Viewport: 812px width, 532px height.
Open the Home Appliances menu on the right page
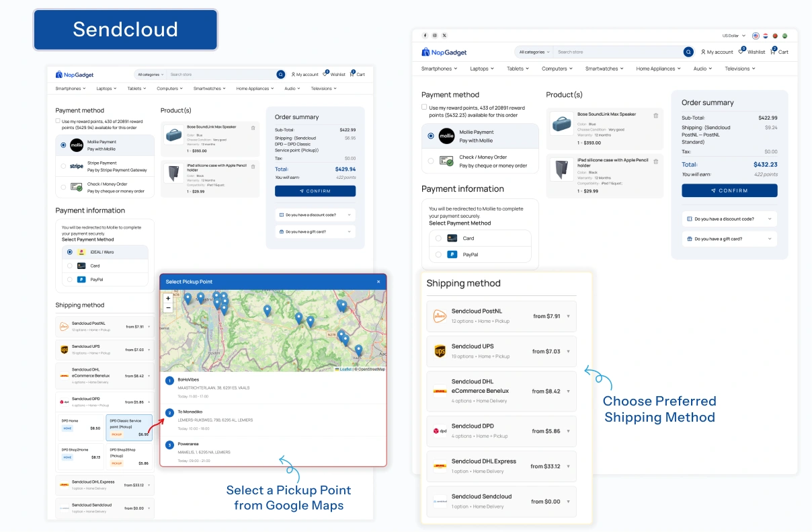point(658,69)
